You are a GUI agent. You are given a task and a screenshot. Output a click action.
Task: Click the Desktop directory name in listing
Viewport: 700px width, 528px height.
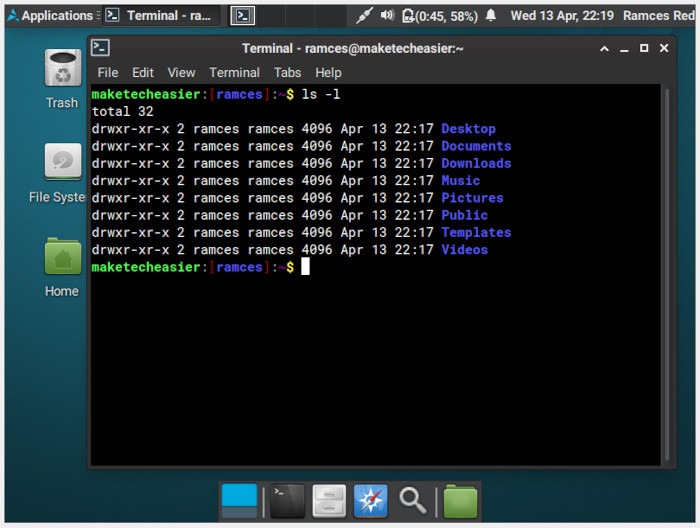click(468, 129)
